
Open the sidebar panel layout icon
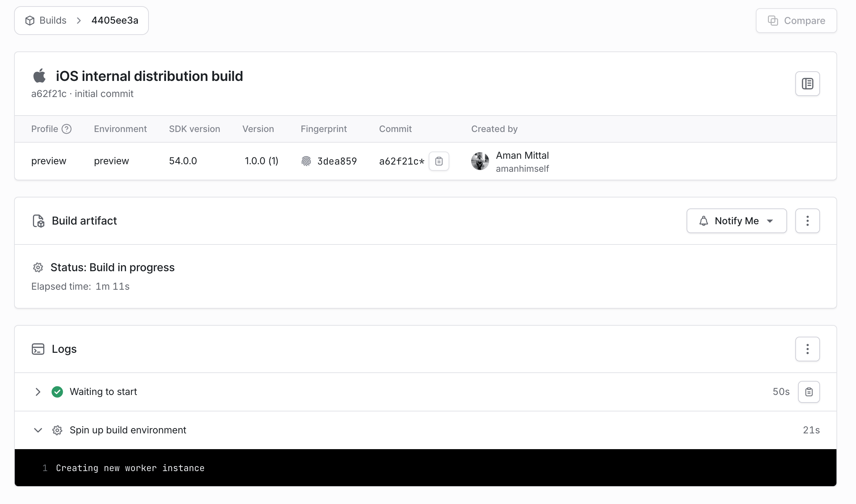[807, 84]
